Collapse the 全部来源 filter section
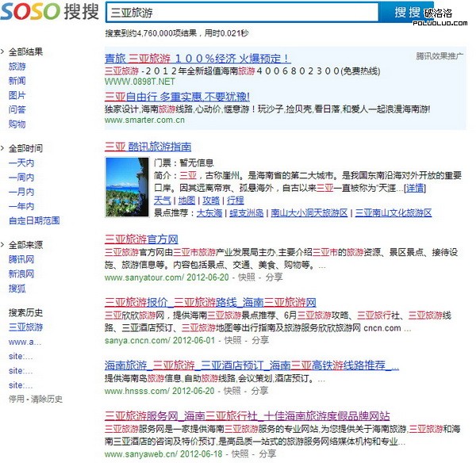 click(x=3, y=245)
